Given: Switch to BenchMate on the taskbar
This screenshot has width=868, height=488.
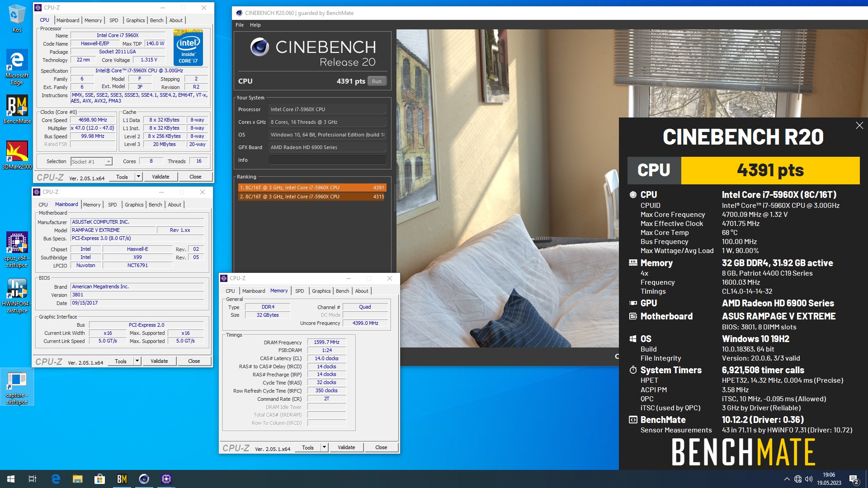Looking at the screenshot, I should click(x=122, y=479).
